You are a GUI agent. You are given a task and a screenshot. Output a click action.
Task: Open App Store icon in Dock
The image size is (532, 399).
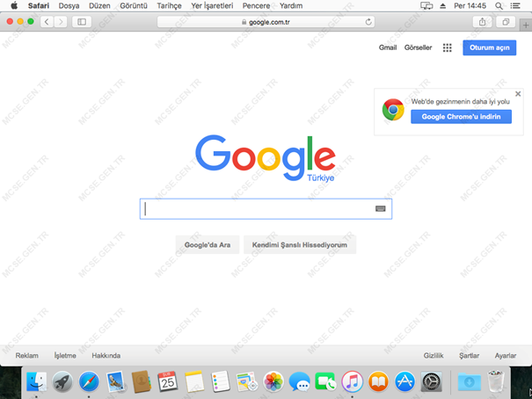pos(404,381)
